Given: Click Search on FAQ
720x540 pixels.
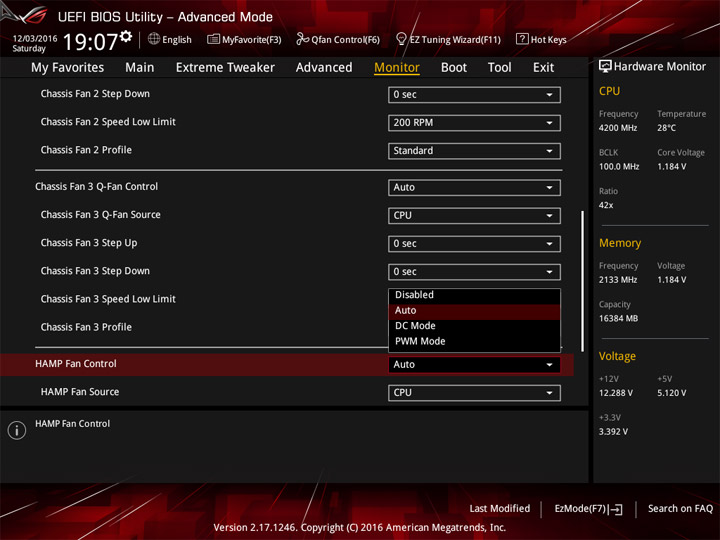Looking at the screenshot, I should pos(680,508).
